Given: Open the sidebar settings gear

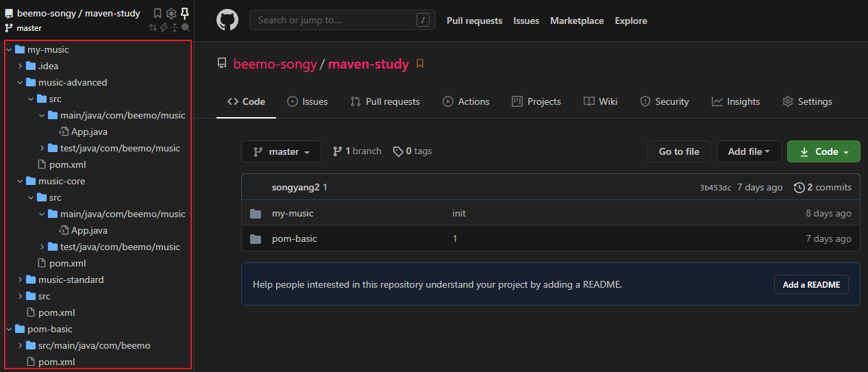Looking at the screenshot, I should click(171, 13).
